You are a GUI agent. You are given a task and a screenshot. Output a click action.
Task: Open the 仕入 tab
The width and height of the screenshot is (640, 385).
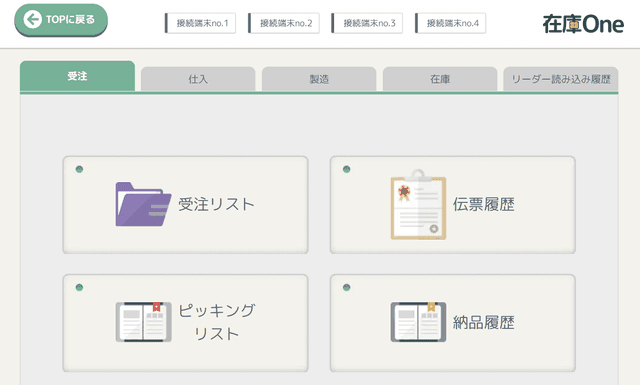pyautogui.click(x=198, y=79)
